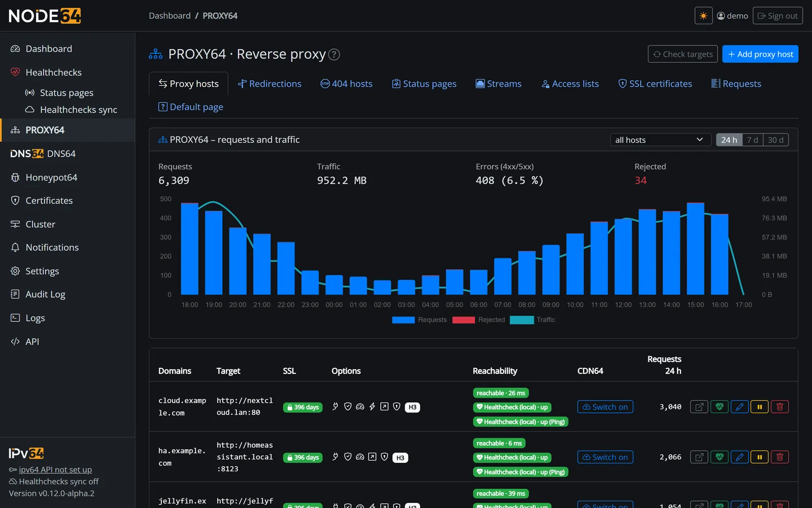Click the websocket plug icon in cloud.example.com row
The image size is (812, 508).
pyautogui.click(x=335, y=406)
